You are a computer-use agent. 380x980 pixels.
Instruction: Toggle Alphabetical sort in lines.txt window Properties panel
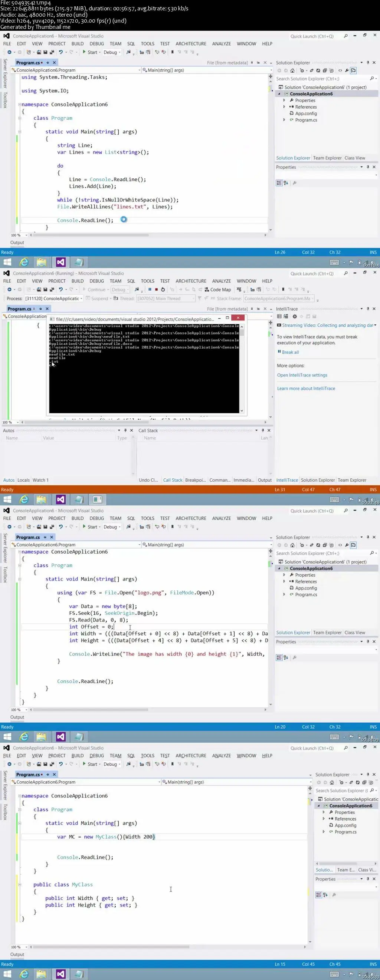click(x=286, y=183)
